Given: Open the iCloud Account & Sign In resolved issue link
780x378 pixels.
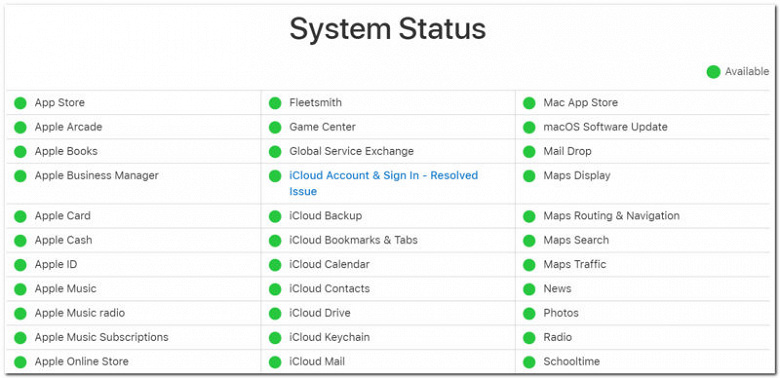Looking at the screenshot, I should [x=384, y=184].
